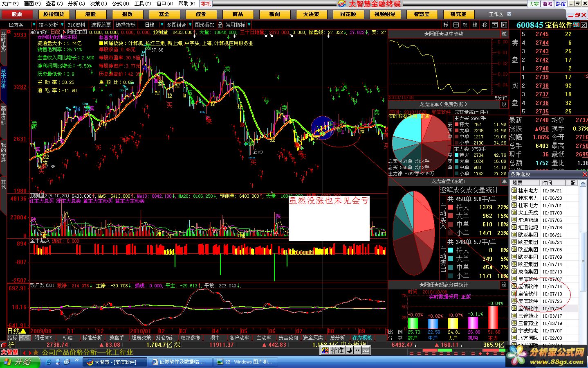Open the 工具(T) menu

point(143,4)
